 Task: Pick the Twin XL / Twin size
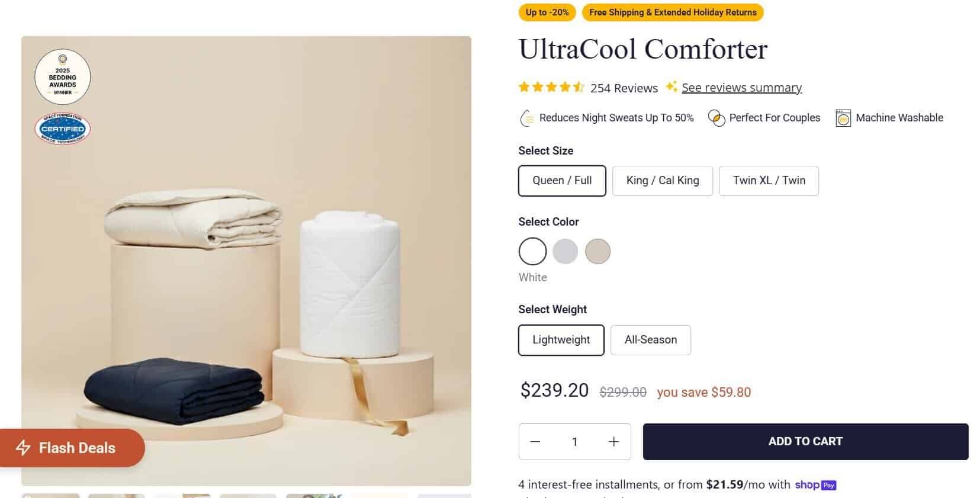point(769,181)
